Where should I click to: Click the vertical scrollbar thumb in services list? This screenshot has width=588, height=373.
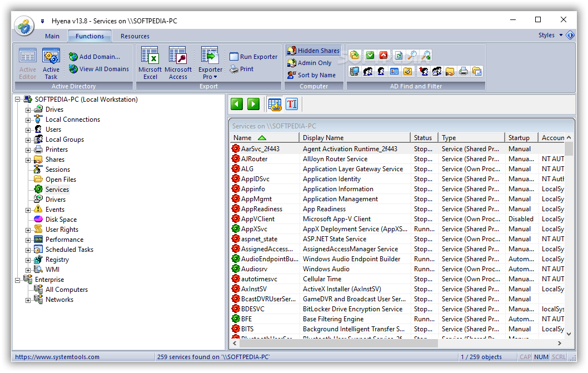tap(569, 148)
